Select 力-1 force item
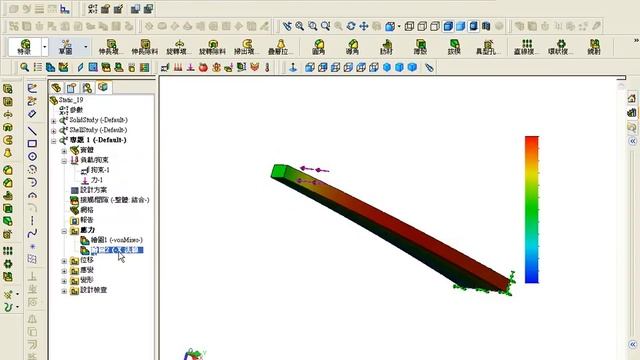Viewport: 640px width, 360px height. pos(92,180)
